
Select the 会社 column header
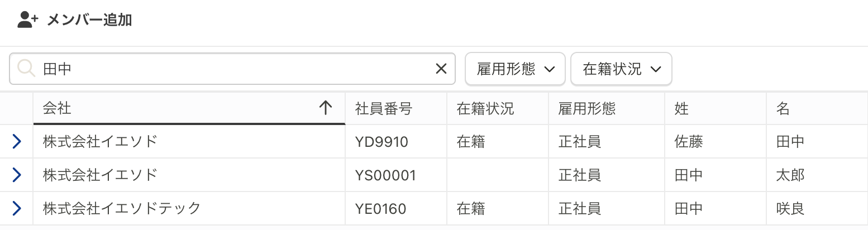[189, 108]
